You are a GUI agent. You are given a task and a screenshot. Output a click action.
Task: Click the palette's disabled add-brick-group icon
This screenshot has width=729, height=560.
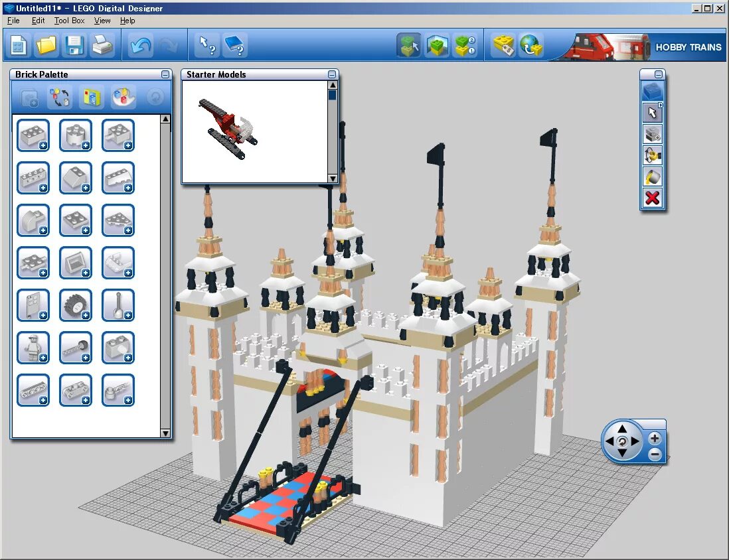(x=29, y=98)
